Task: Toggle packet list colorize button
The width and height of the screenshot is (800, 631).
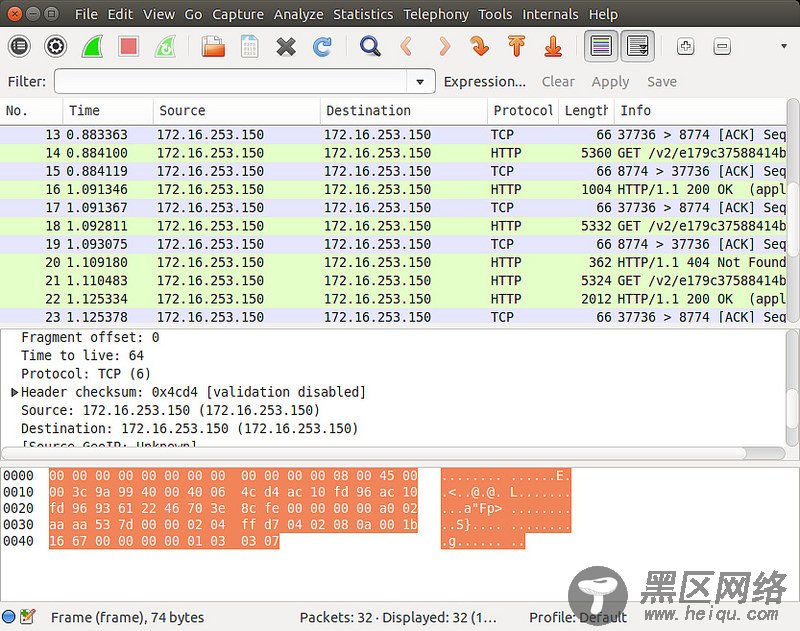Action: 601,46
